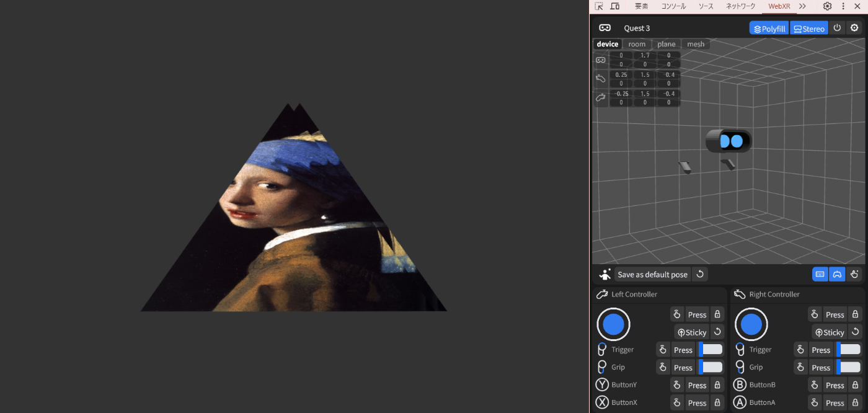Switch to the コンソール DevTools tab
868x413 pixels.
(673, 6)
